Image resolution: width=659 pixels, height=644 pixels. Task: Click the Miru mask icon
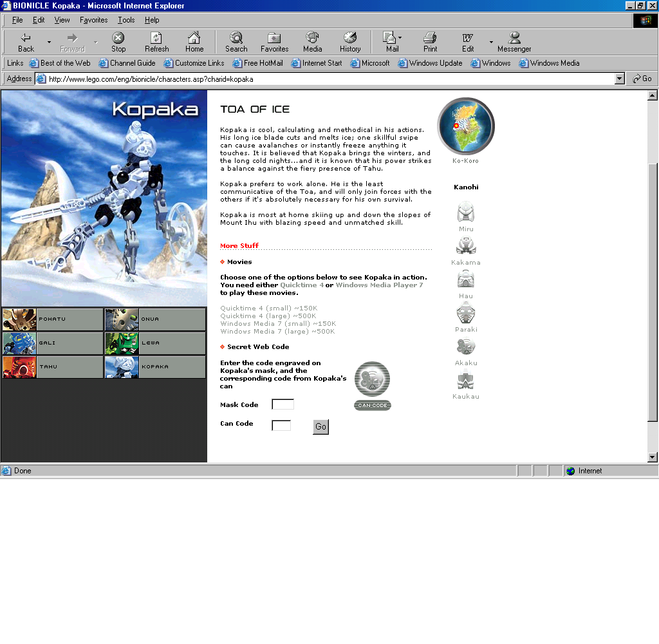466,212
